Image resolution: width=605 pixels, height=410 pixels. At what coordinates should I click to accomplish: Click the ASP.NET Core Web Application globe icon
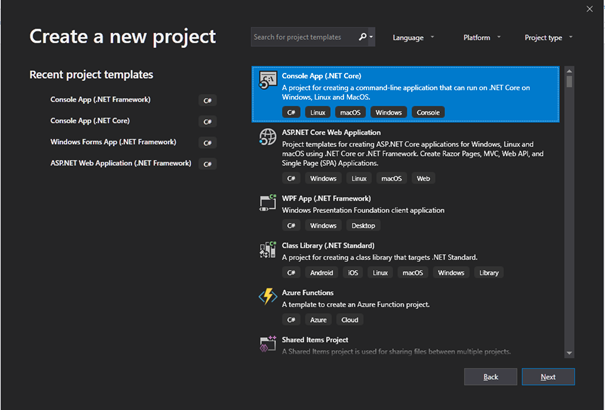click(x=267, y=137)
